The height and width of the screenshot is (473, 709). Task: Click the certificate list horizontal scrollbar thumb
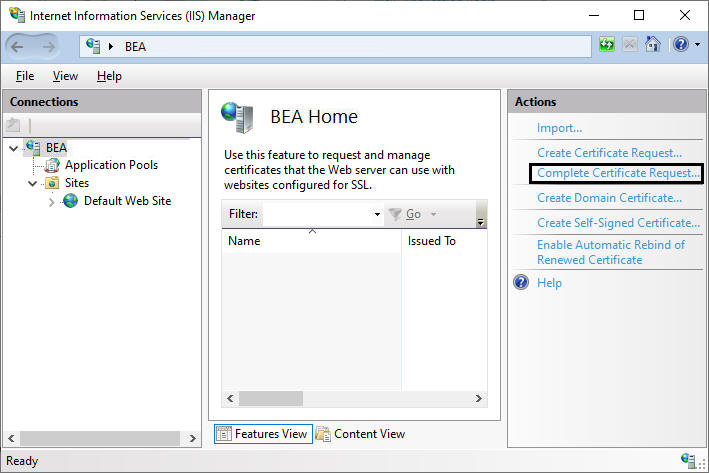click(271, 398)
